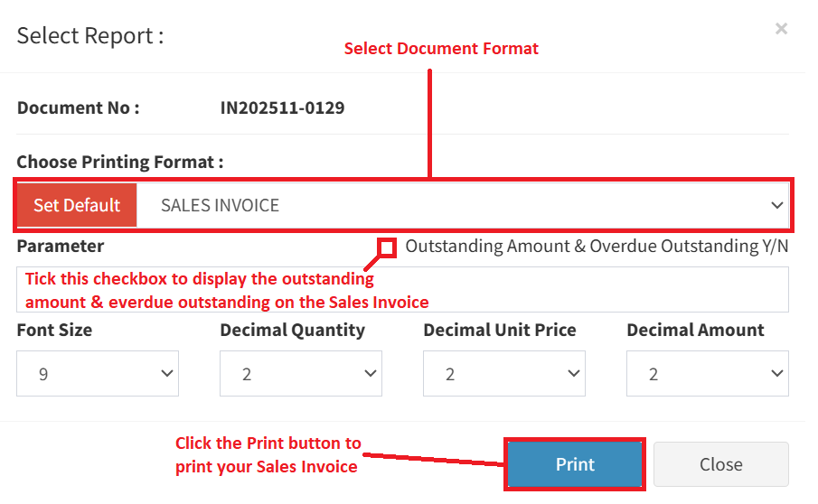Screen dimensions: 818x504
Task: Click the 'Document No :' label
Action: point(79,108)
